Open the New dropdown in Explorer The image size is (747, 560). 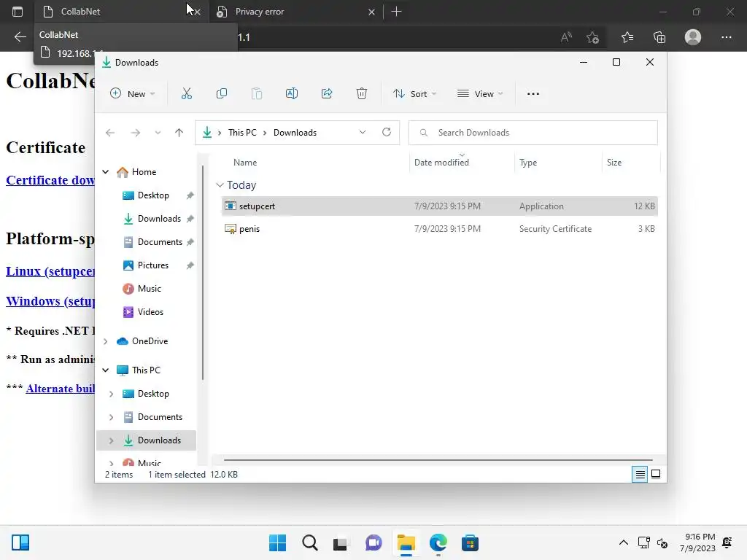point(133,94)
